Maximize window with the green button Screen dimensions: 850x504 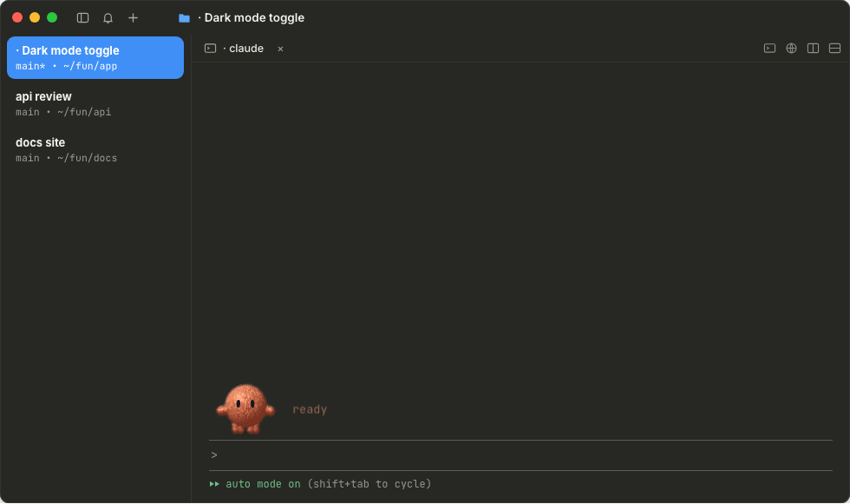52,17
